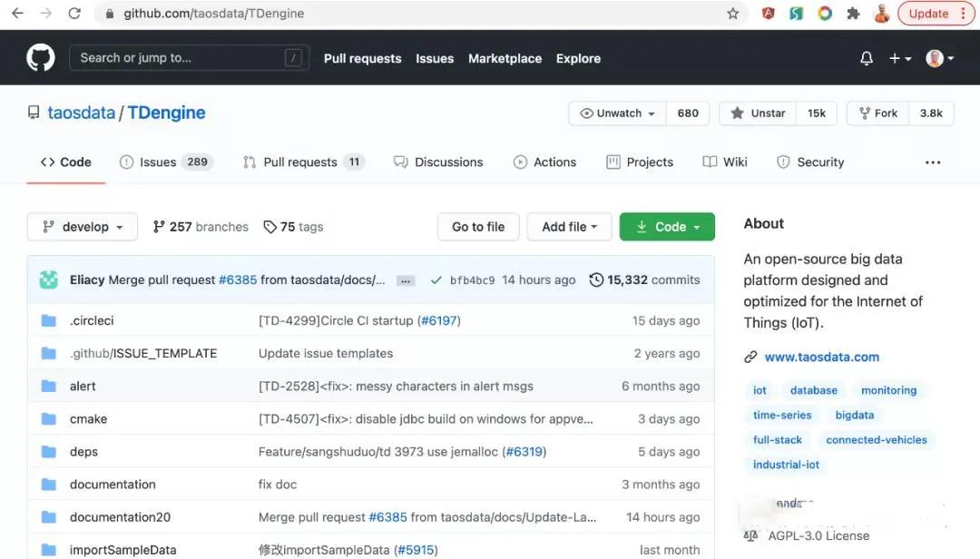Viewport: 980px width, 559px height.
Task: Click the time-series topic tag
Action: [x=782, y=416]
